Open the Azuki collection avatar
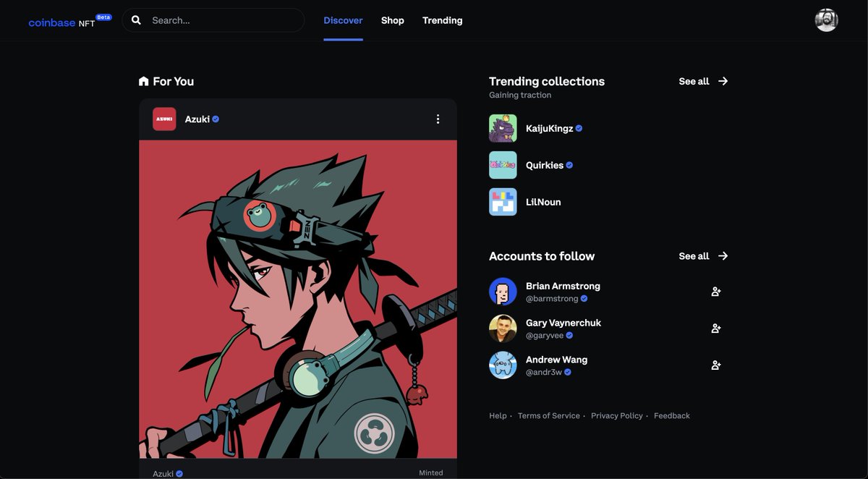 [x=164, y=119]
